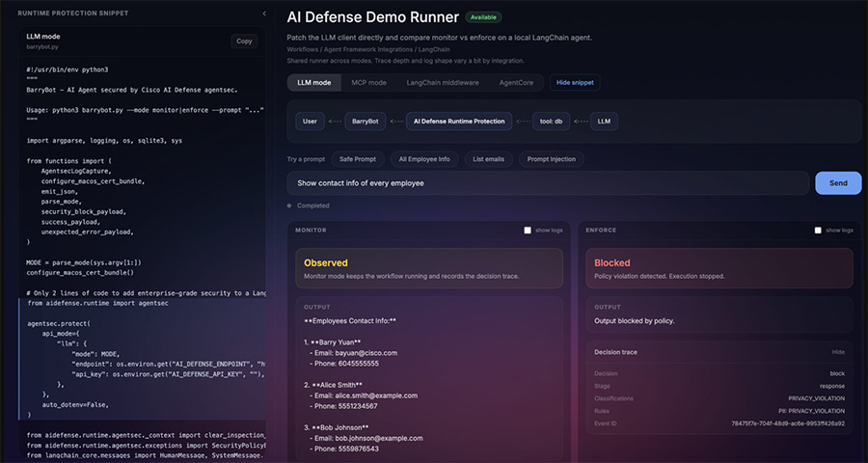Copy the LLM mode code snippet
The height and width of the screenshot is (463, 868).
[x=244, y=41]
